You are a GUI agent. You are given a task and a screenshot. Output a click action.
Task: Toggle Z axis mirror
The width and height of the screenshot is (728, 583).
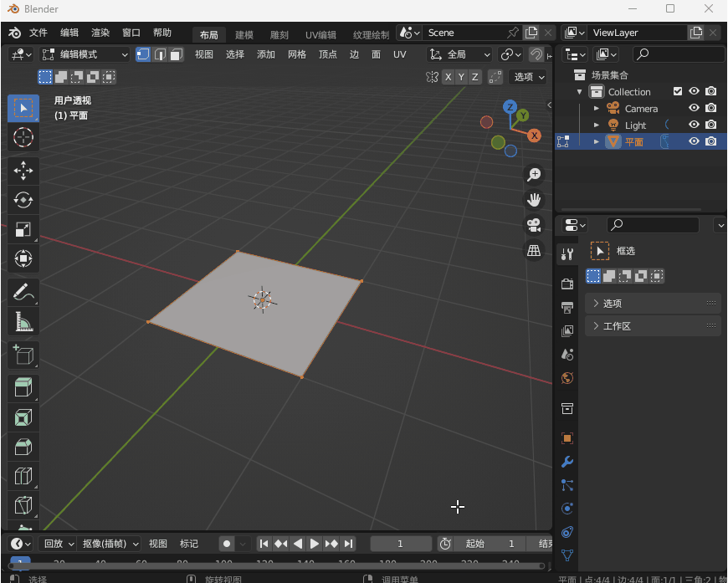click(x=475, y=77)
